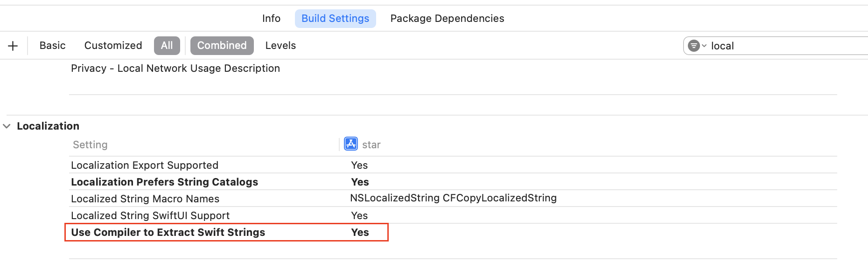Click the search field containing local
Screen dimensions: 868x262
(x=784, y=46)
